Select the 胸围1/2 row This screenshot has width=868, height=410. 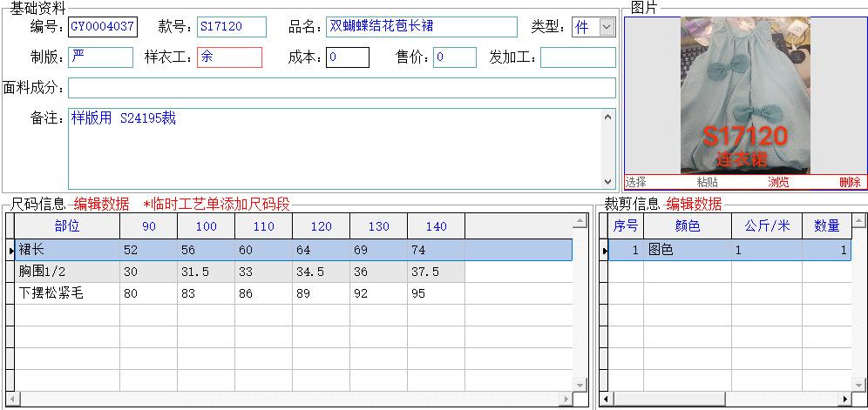click(240, 272)
